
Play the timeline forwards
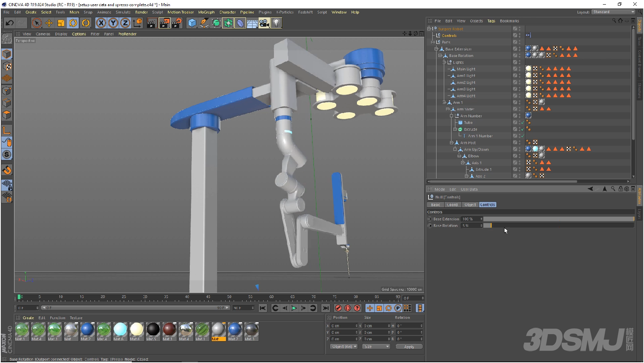[x=294, y=308]
